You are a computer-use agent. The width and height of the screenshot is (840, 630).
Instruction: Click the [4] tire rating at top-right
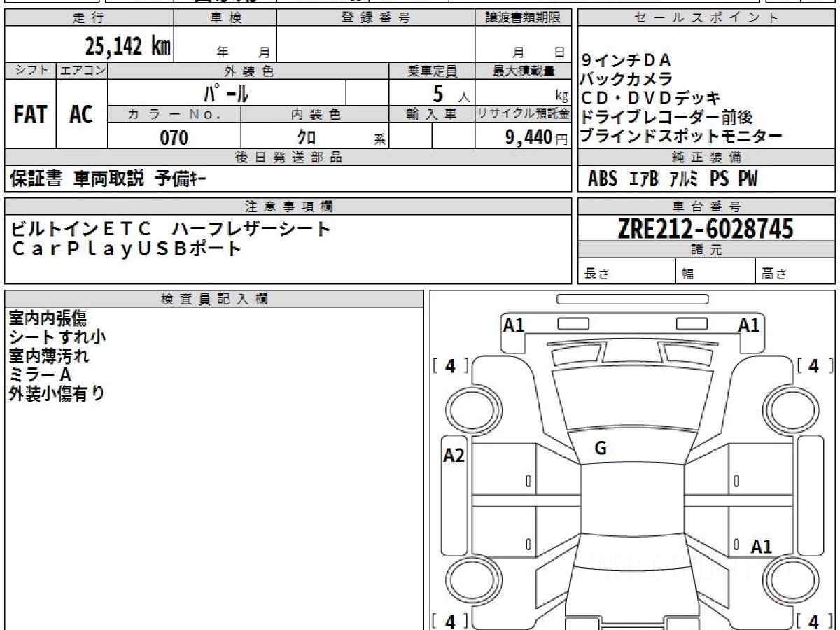coord(813,365)
